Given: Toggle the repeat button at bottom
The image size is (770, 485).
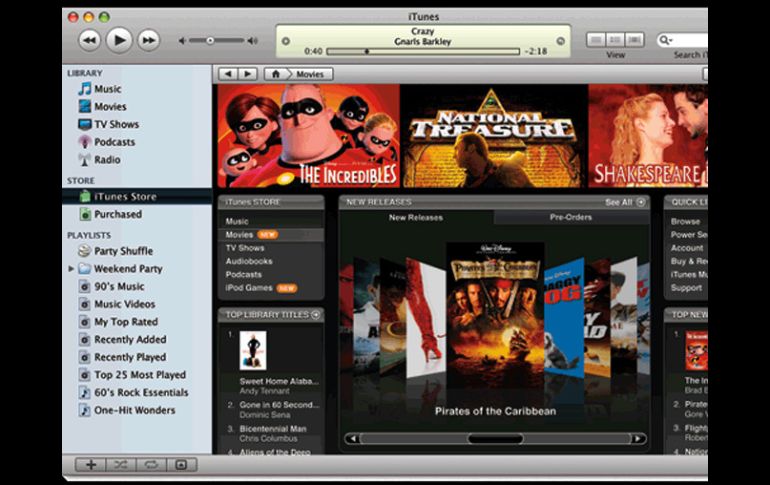Looking at the screenshot, I should tap(151, 465).
